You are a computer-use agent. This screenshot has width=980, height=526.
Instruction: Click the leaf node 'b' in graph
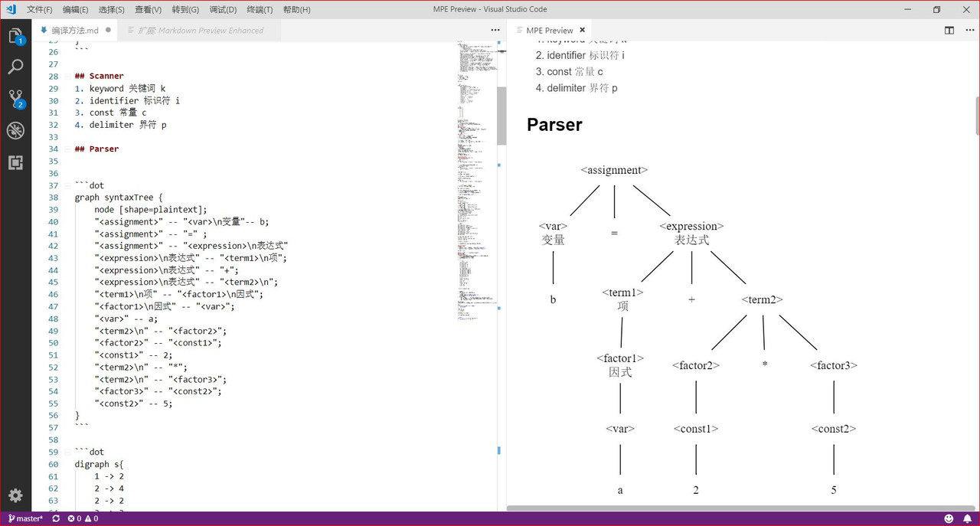pos(553,299)
